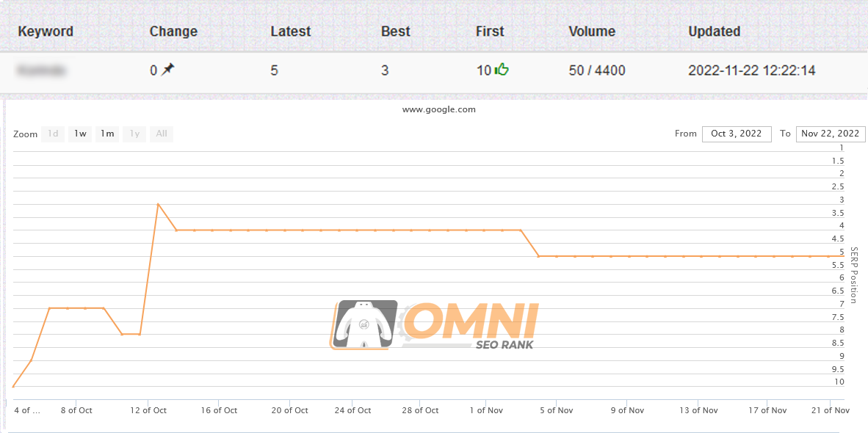
Task: Click the 21 of Nov axis label
Action: [x=831, y=410]
